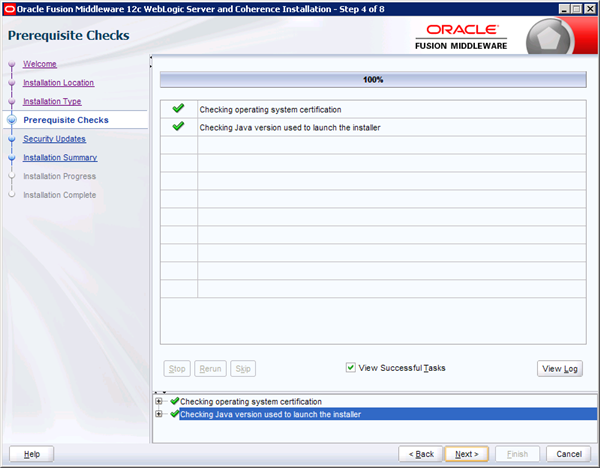Click green check in Java version tree item

coord(175,414)
